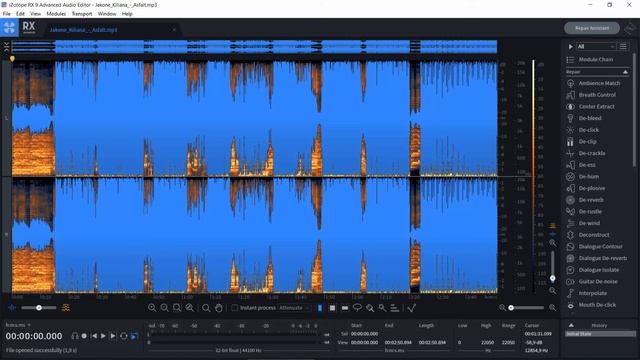Click the 00:00:00.000 timecode display
Image resolution: width=640 pixels, height=360 pixels.
click(34, 336)
